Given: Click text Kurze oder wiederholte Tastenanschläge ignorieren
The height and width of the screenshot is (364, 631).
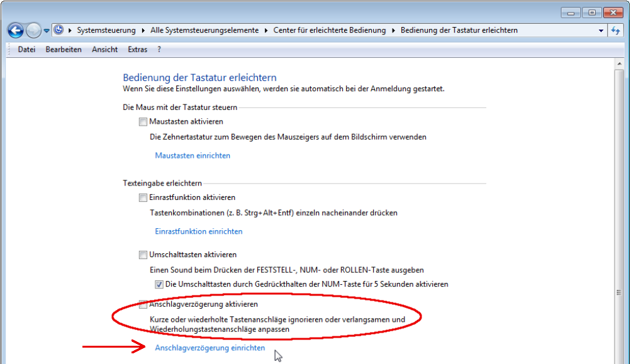Looking at the screenshot, I should point(277,324).
